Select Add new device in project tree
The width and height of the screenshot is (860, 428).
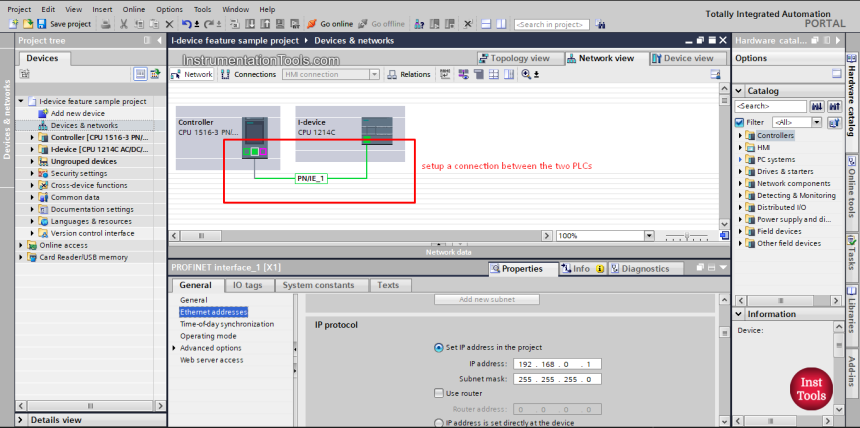coord(77,113)
